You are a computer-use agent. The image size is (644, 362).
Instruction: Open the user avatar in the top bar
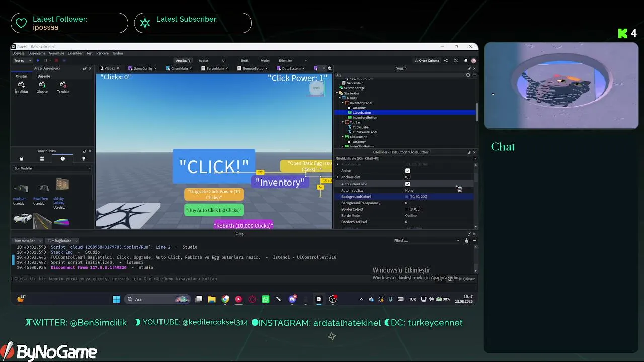[473, 60]
